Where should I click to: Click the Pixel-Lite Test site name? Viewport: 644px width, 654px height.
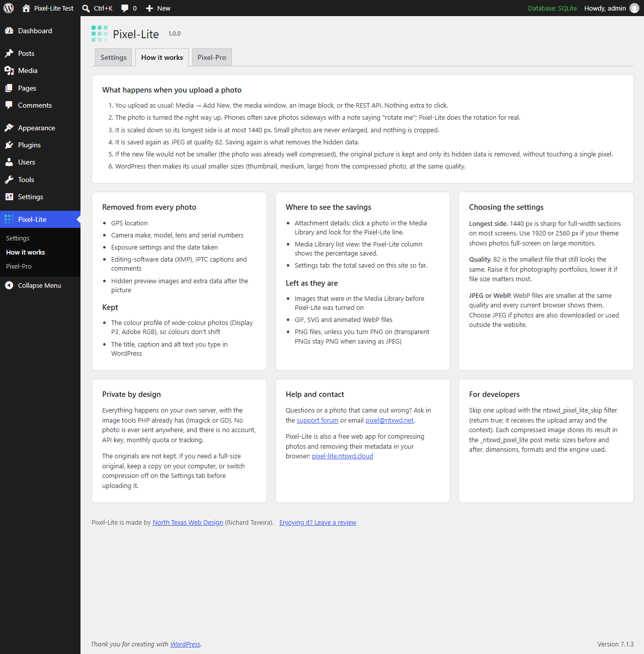[54, 8]
